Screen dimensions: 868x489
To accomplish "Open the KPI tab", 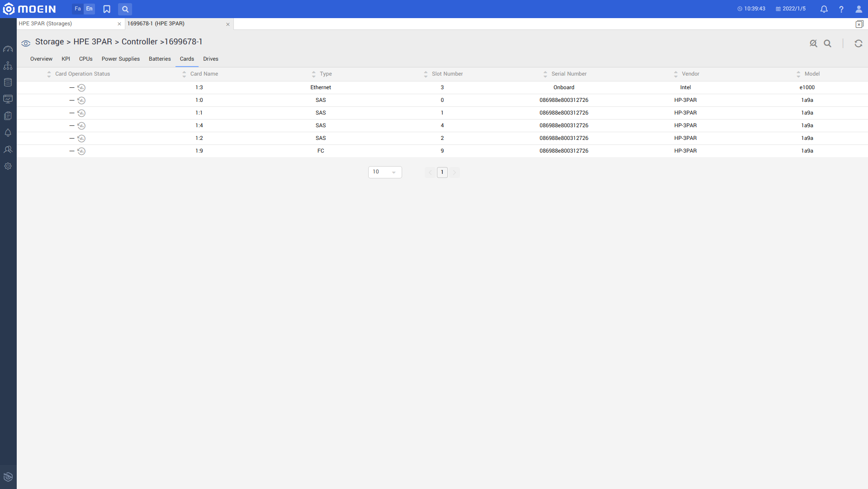I will click(66, 59).
